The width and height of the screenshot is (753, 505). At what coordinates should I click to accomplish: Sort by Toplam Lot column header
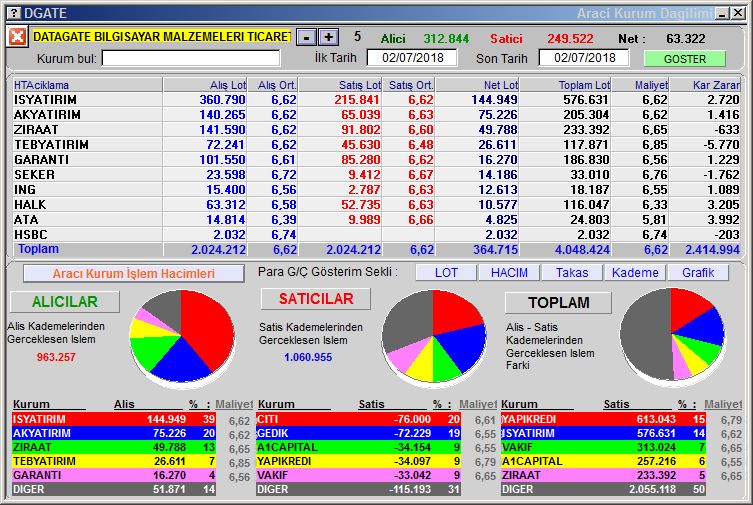pyautogui.click(x=565, y=85)
